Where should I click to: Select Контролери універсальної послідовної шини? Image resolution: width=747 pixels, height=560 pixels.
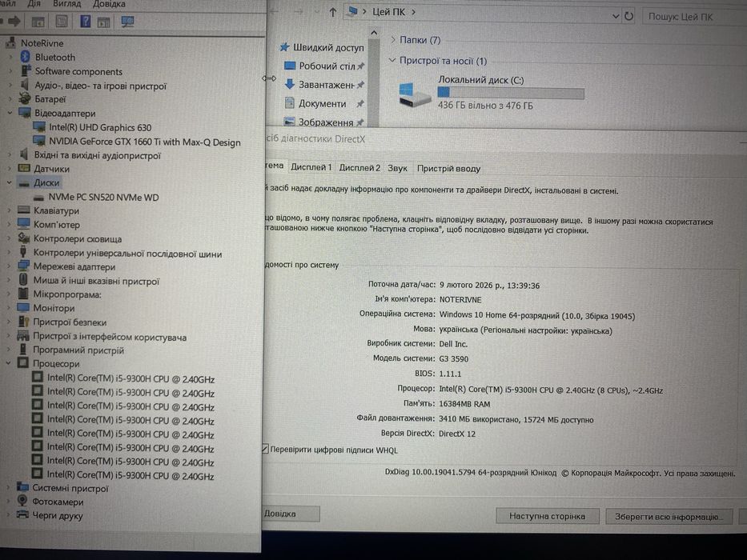click(127, 254)
